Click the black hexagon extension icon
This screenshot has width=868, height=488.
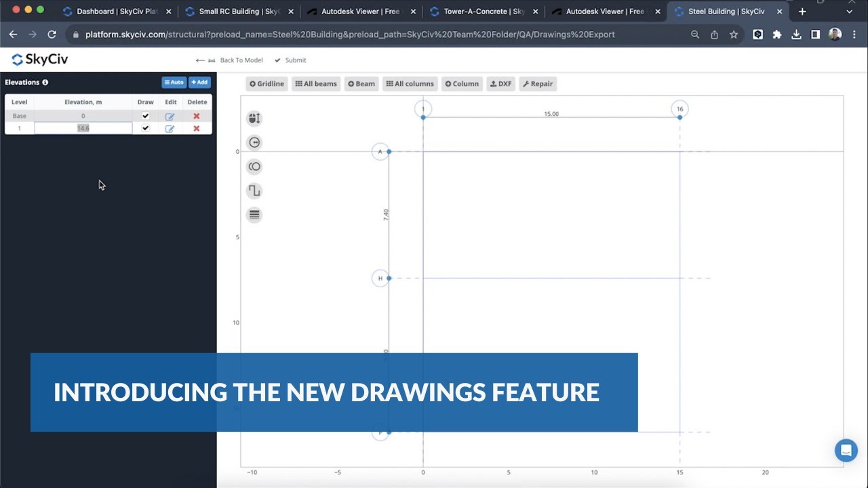click(x=758, y=35)
